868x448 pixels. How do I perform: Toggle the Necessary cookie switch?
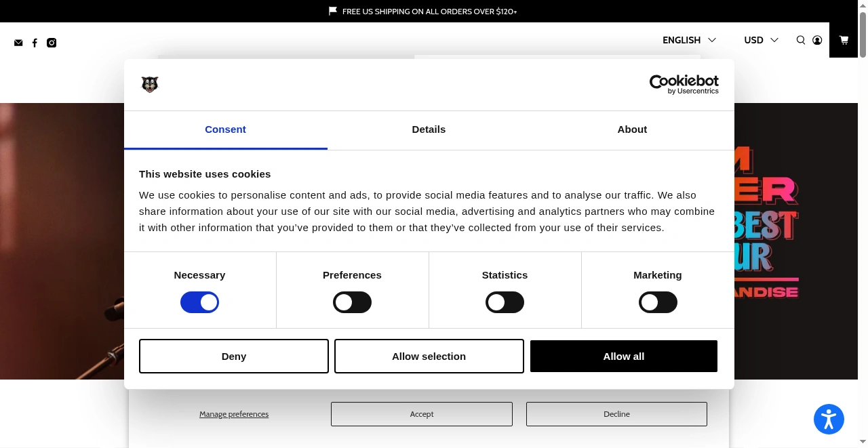(x=199, y=302)
